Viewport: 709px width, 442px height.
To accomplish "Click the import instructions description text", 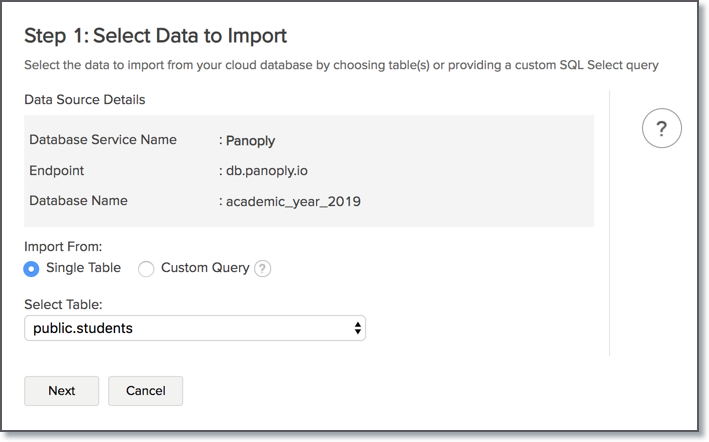I will pos(340,65).
